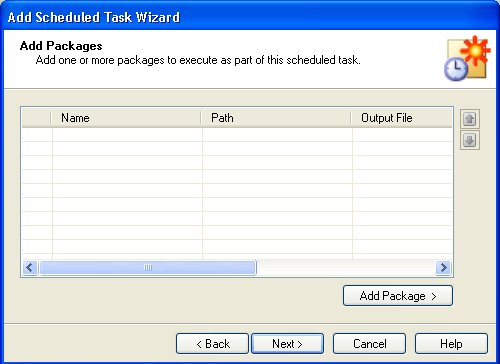Viewport: 500px width, 364px height.
Task: Click the Output File column header
Action: point(402,118)
